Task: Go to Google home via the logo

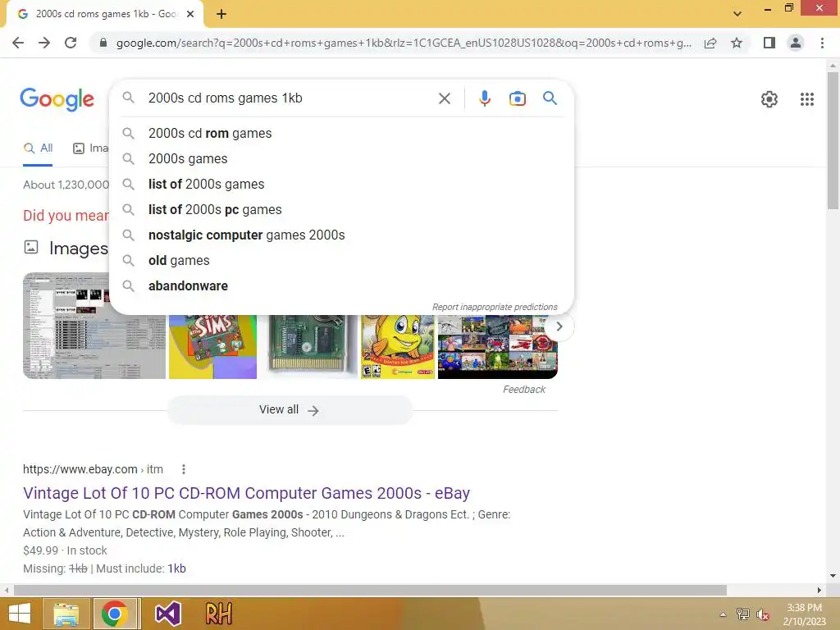Action: click(x=57, y=99)
